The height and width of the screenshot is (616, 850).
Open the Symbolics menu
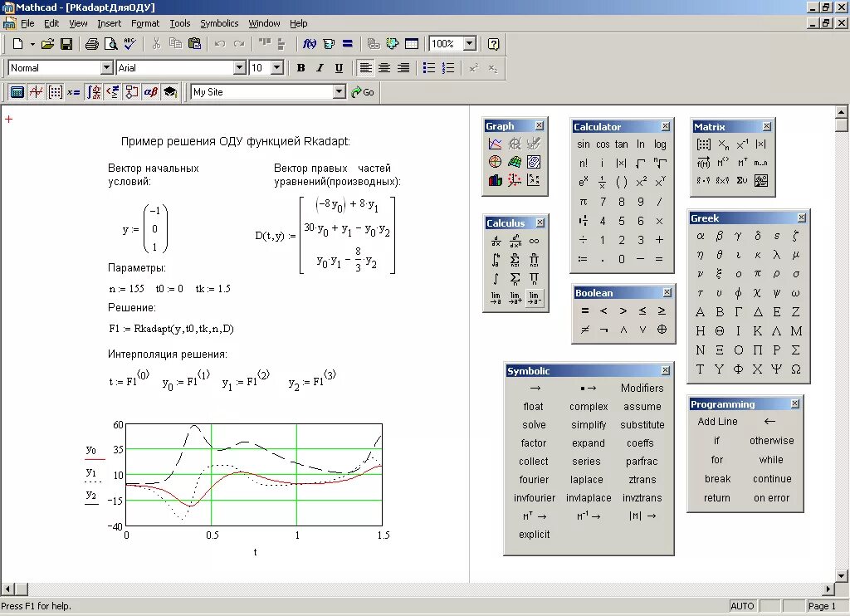click(219, 23)
